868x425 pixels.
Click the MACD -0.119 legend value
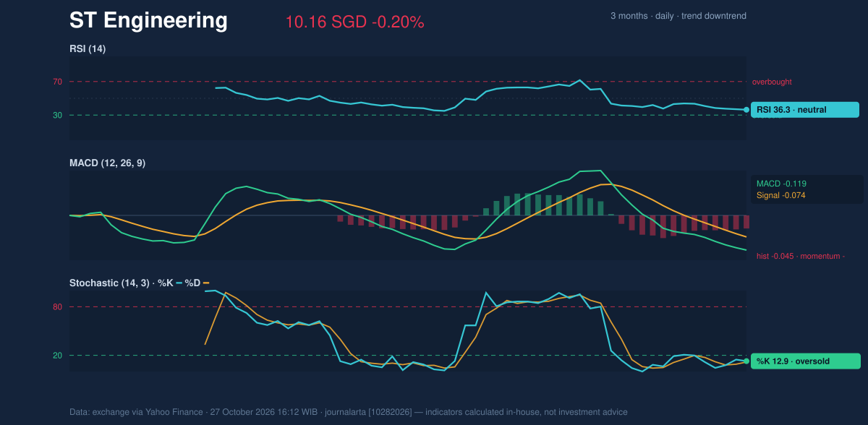coord(781,184)
